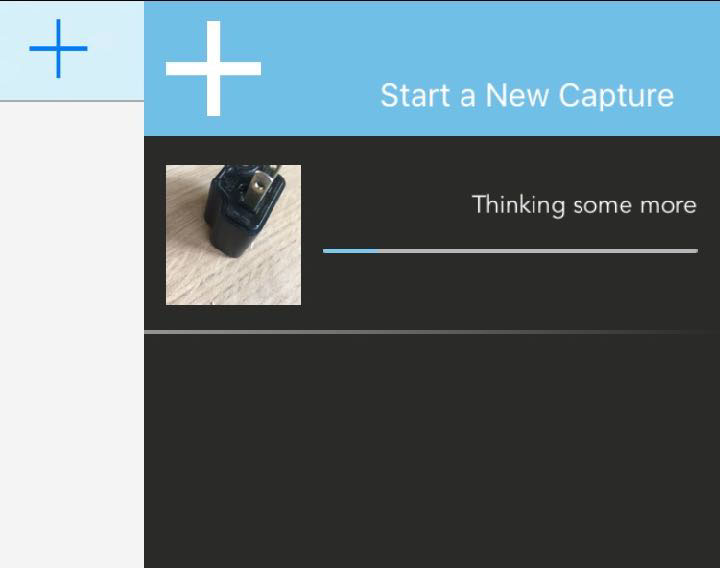
Task: Click the empty dark area below captures
Action: pos(432,451)
